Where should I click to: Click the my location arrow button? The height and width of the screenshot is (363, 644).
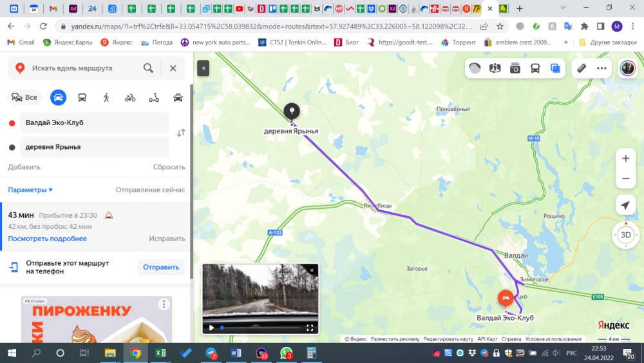(625, 206)
